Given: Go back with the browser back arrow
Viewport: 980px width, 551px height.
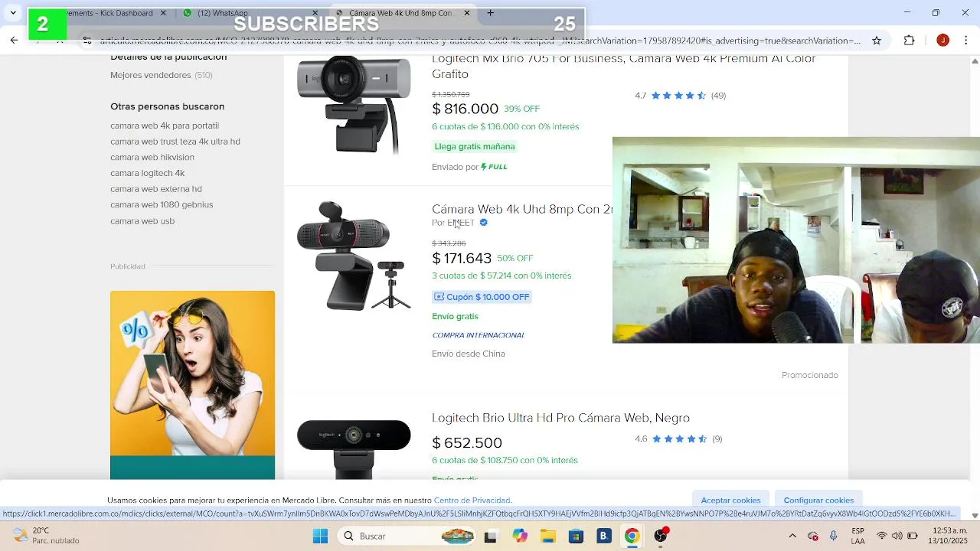Looking at the screenshot, I should pyautogui.click(x=14, y=41).
